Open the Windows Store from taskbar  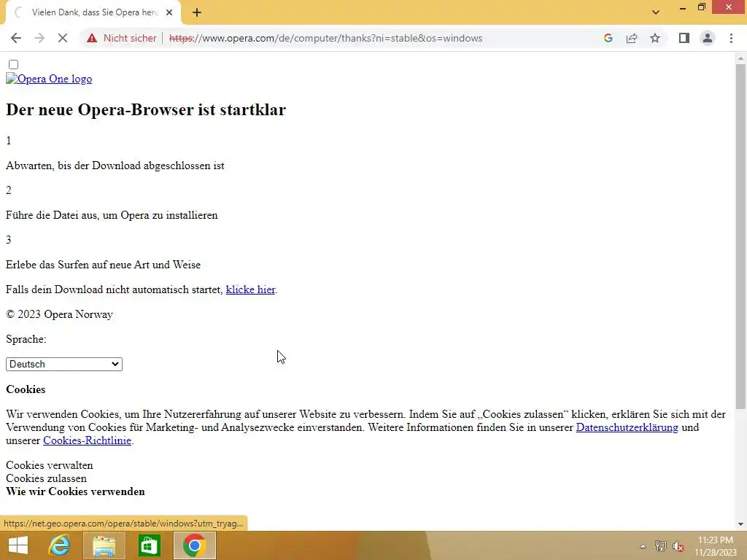[149, 545]
